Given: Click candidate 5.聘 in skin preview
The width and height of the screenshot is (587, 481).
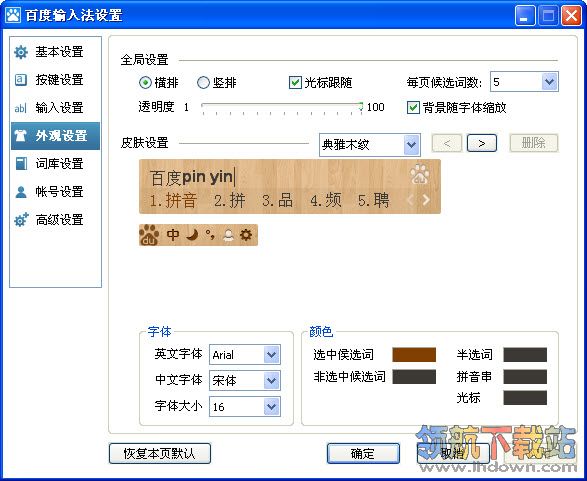Looking at the screenshot, I should tap(374, 200).
